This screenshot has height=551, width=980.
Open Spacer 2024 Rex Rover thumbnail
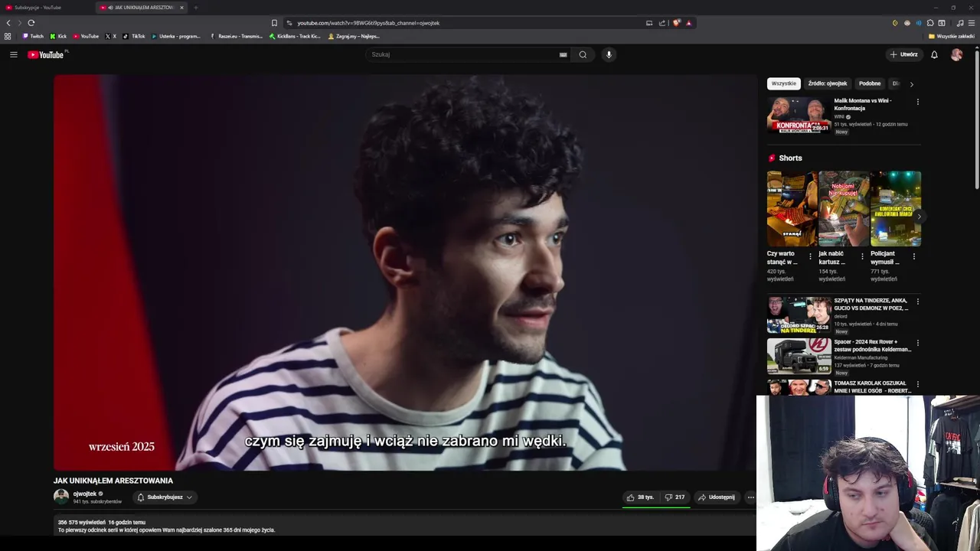click(x=799, y=356)
